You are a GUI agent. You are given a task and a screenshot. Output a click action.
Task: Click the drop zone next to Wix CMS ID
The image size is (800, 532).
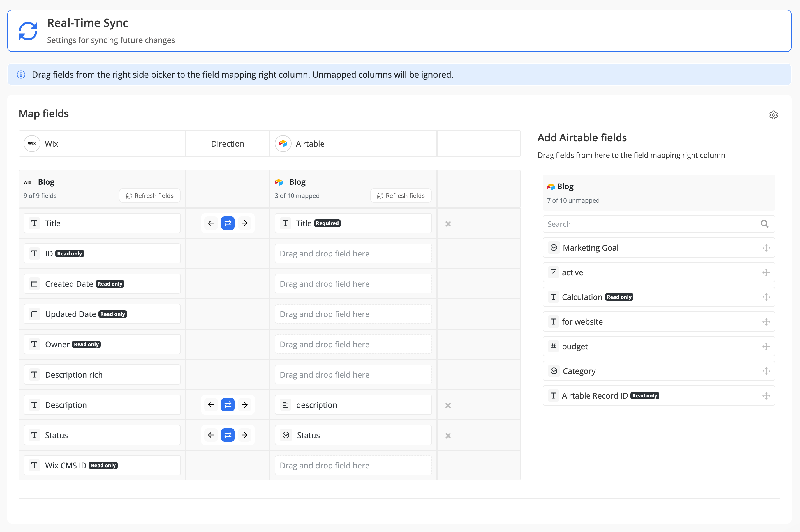point(353,466)
